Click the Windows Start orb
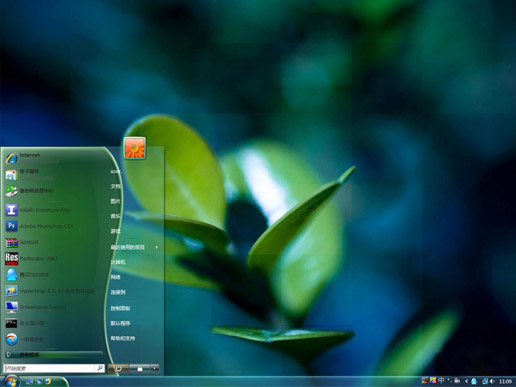 point(11,380)
